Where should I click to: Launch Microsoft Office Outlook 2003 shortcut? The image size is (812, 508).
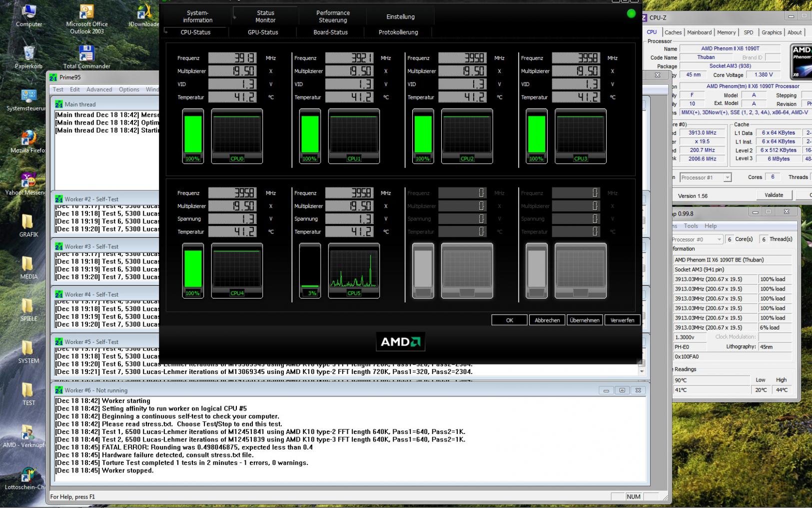coord(87,19)
